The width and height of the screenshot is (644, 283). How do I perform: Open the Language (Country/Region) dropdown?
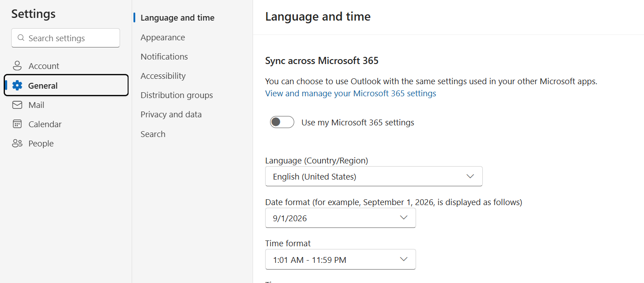coord(374,176)
